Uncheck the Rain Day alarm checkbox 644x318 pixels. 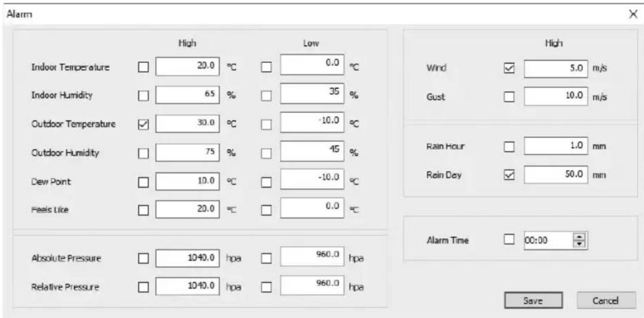pyautogui.click(x=510, y=176)
